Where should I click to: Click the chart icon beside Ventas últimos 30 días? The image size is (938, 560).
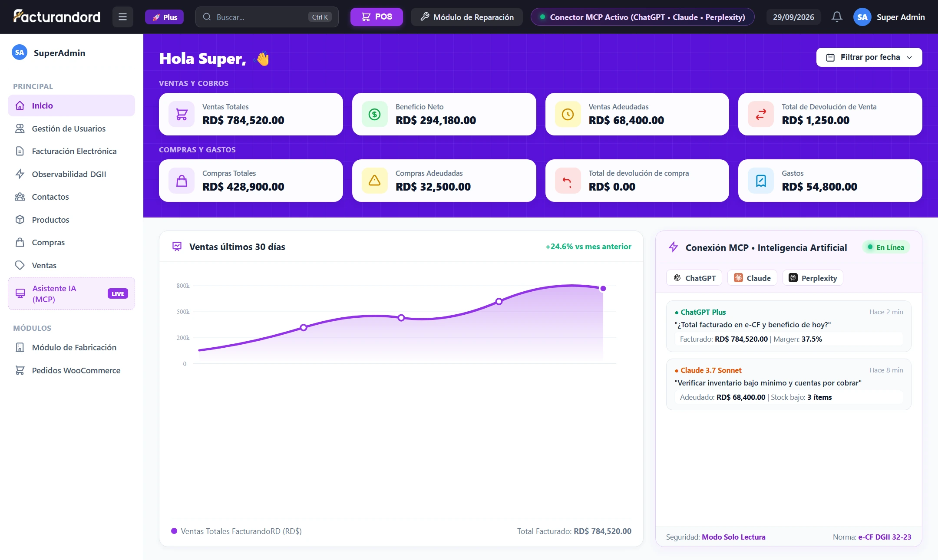click(x=177, y=247)
